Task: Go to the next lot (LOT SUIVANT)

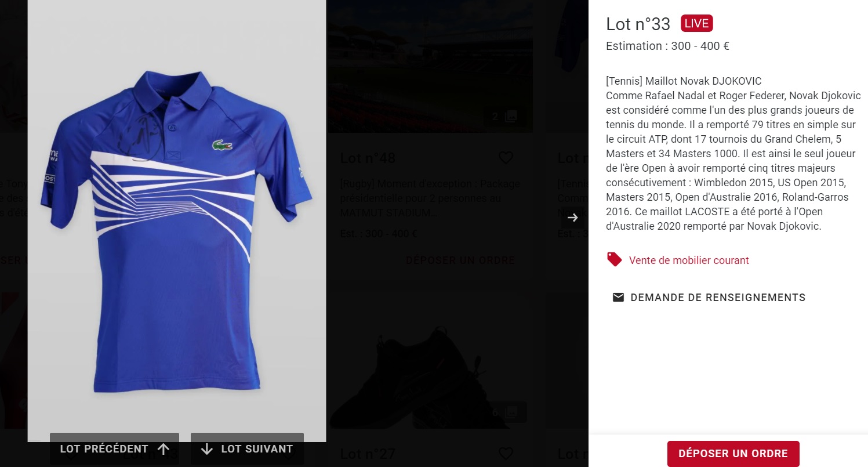Action: point(247,448)
